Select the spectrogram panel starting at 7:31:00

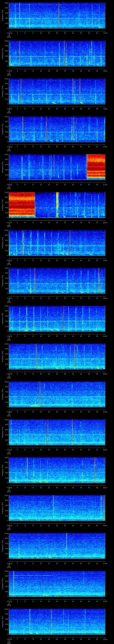click(x=57, y=584)
